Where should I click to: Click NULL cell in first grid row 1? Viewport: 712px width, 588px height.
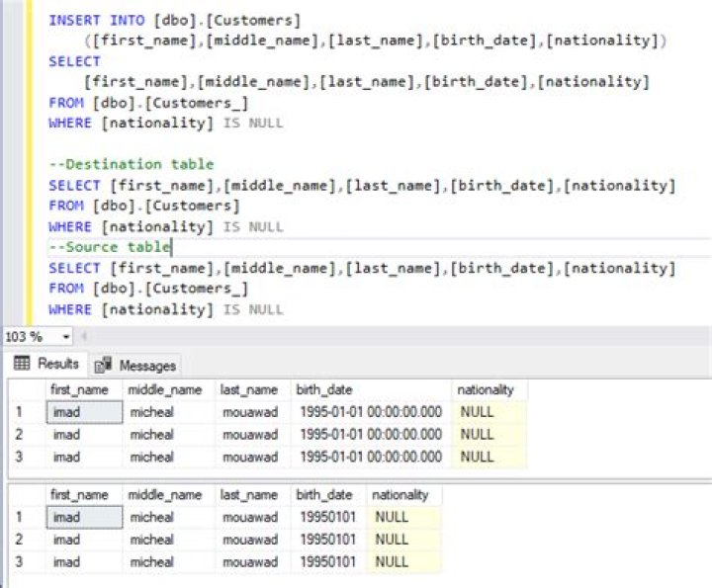(x=477, y=412)
